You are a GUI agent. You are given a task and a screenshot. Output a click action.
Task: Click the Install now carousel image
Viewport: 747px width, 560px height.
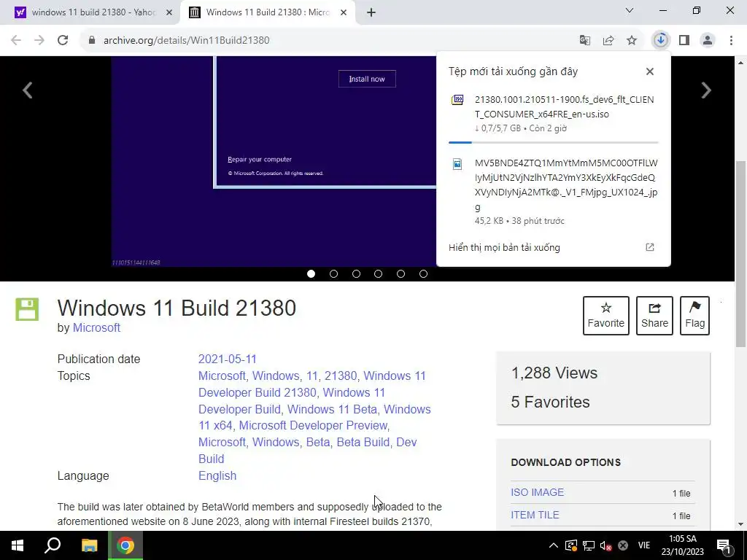click(x=367, y=79)
